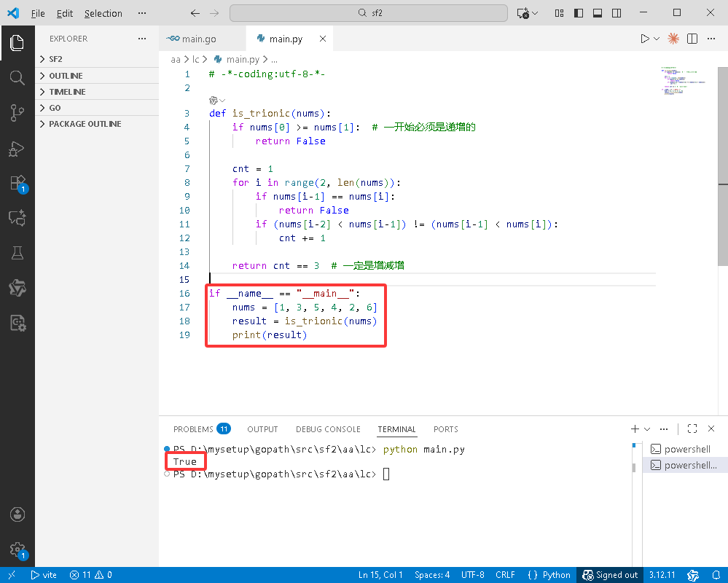This screenshot has height=583, width=728.
Task: Open editor More Actions ellipsis
Action: pyautogui.click(x=711, y=39)
